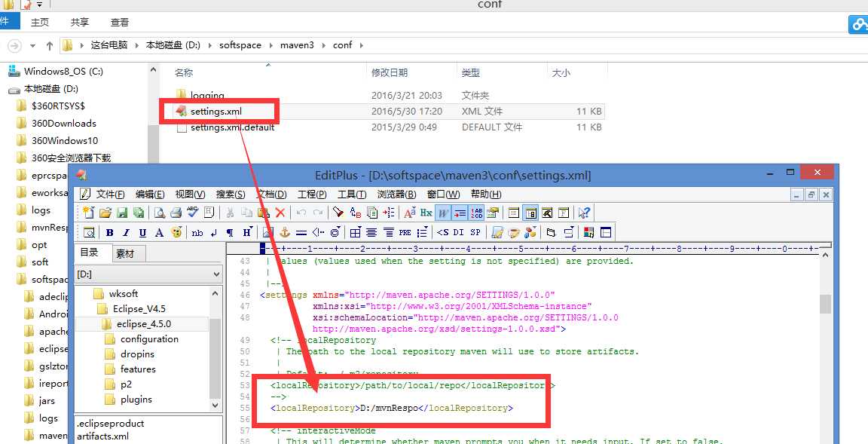Click the 共享 ribbon tab in Explorer
The image size is (868, 444).
pyautogui.click(x=80, y=22)
